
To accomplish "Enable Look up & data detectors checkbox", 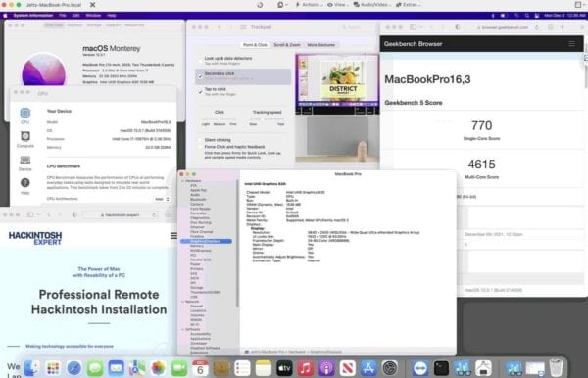I will coord(200,60).
